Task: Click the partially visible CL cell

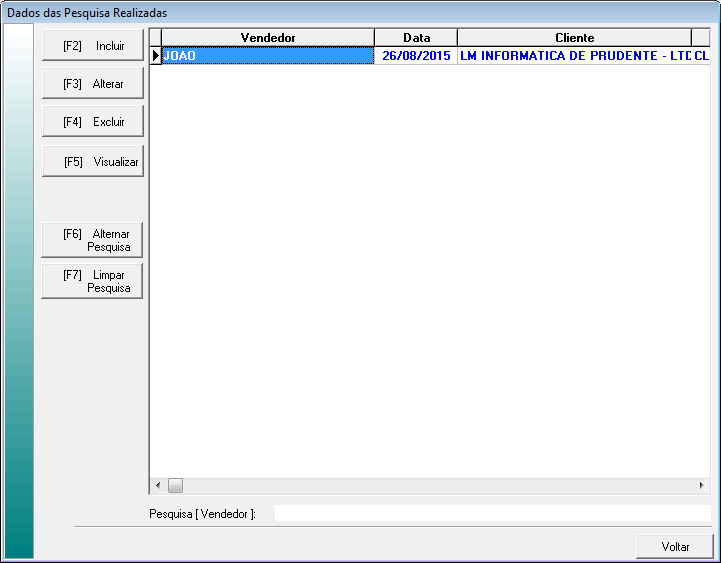Action: 701,56
